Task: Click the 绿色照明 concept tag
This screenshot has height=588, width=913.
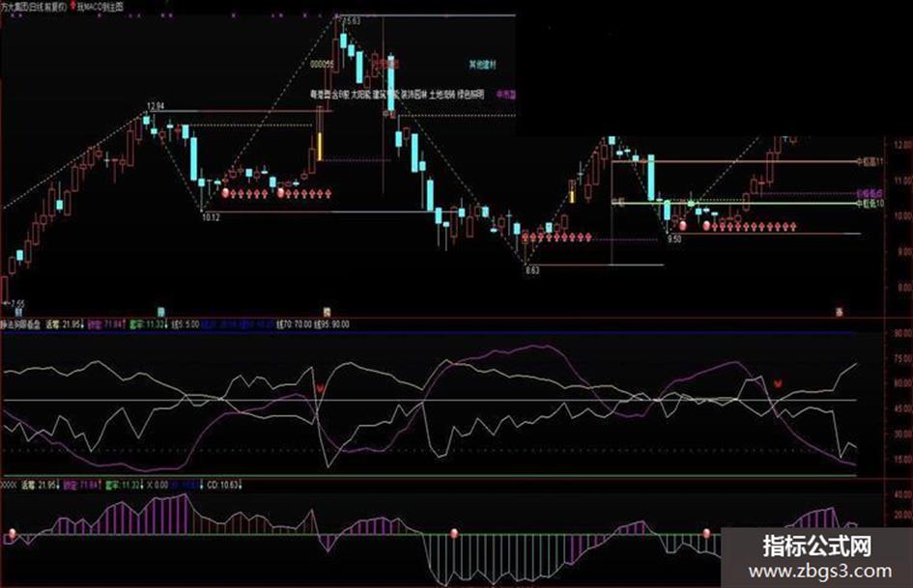Action: coord(471,94)
